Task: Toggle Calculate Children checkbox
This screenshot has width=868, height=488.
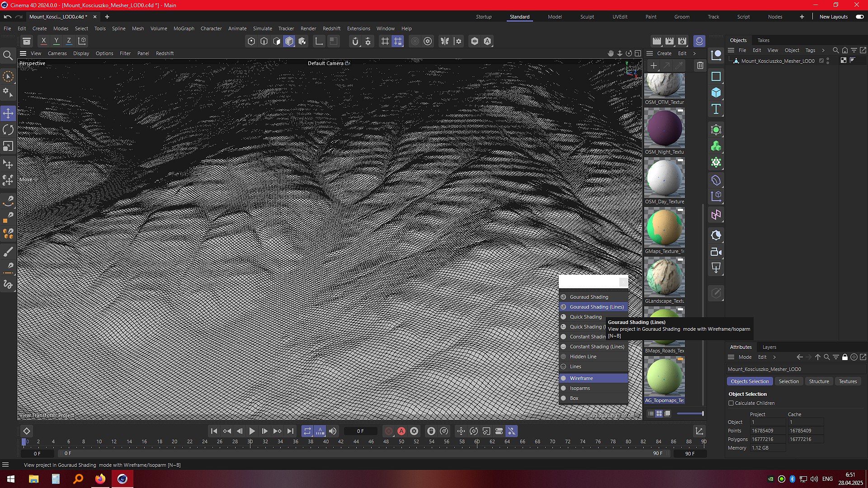Action: pyautogui.click(x=731, y=403)
